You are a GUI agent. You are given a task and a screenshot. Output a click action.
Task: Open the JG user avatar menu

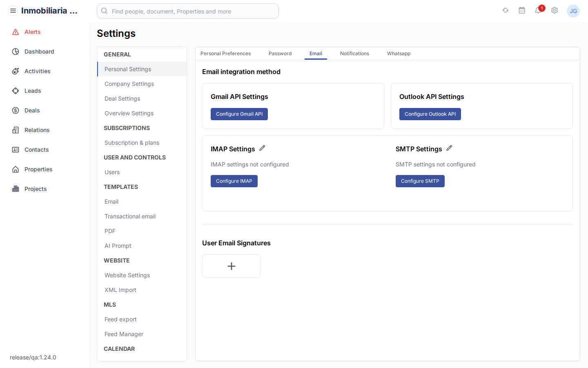coord(573,11)
